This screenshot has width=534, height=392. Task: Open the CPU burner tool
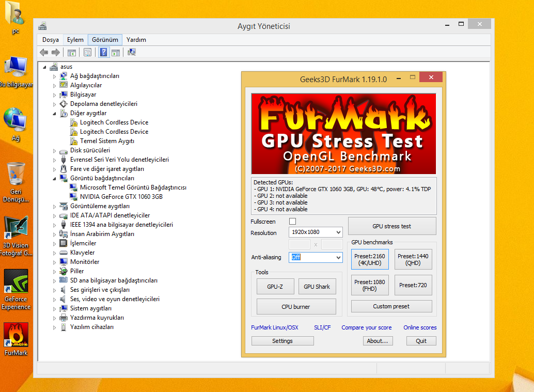296,306
